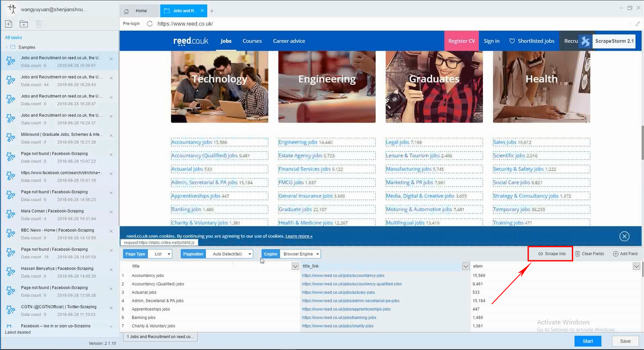This screenshot has height=350, width=644.
Task: Click the trash delete icon in sidebar
Action: pos(39,24)
